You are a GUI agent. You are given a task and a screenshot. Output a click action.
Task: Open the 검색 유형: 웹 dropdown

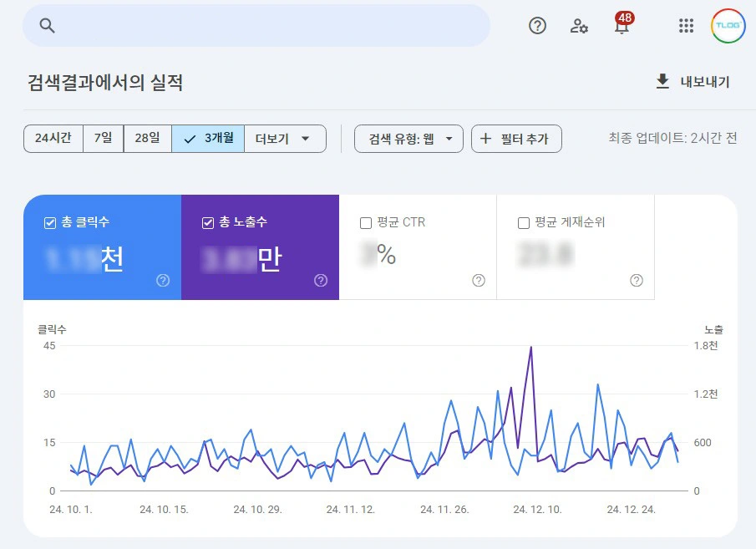[x=408, y=139]
